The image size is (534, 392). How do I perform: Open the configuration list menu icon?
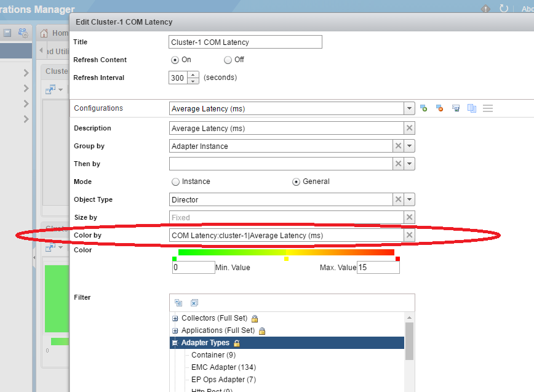tap(488, 108)
